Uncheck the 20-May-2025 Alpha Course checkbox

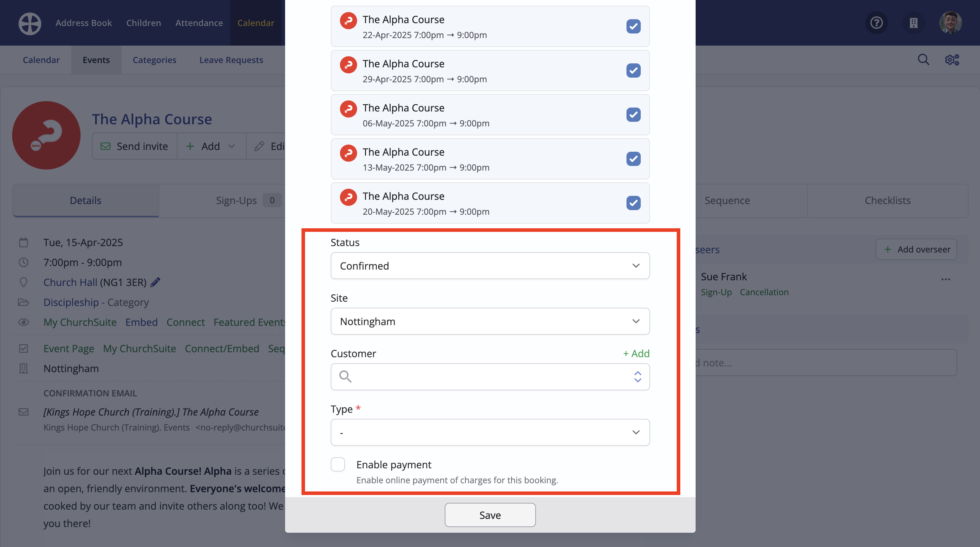click(x=633, y=203)
